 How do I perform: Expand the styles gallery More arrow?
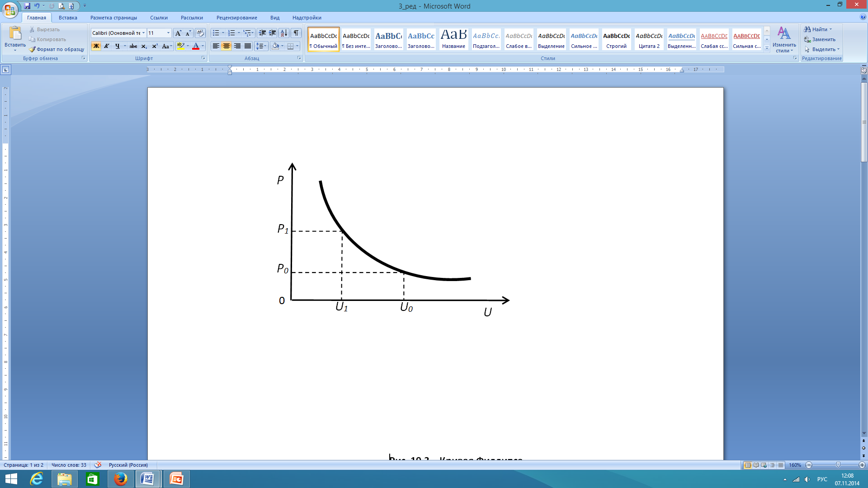pyautogui.click(x=767, y=48)
